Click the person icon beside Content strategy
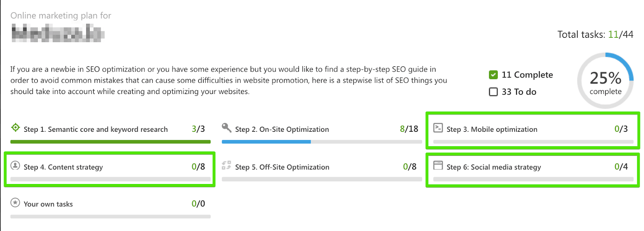The width and height of the screenshot is (644, 231). tap(15, 166)
